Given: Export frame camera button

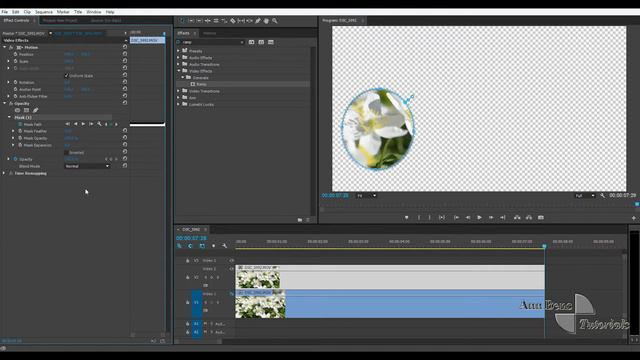Looking at the screenshot, I should coord(541,218).
